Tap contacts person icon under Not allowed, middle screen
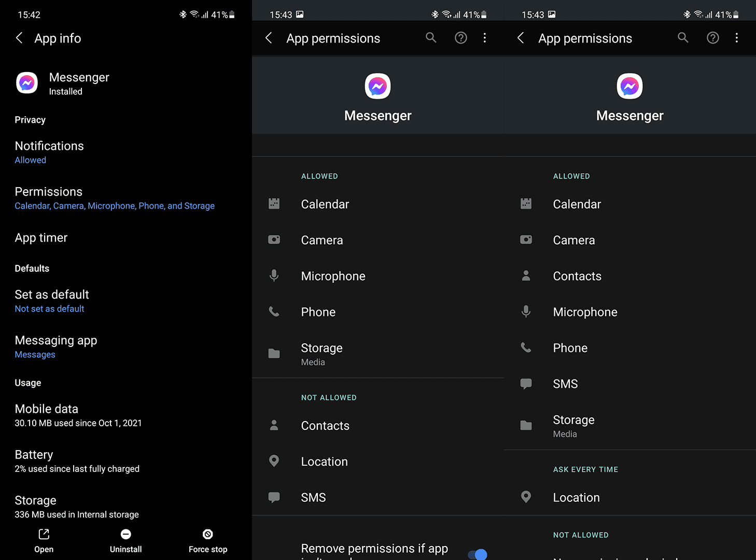 (274, 425)
